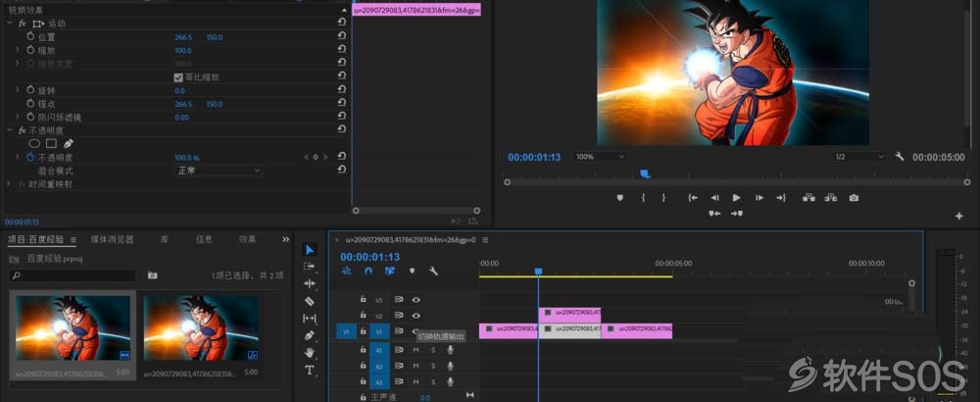The image size is (980, 402).
Task: Enable voice-over record on A3
Action: 450,382
